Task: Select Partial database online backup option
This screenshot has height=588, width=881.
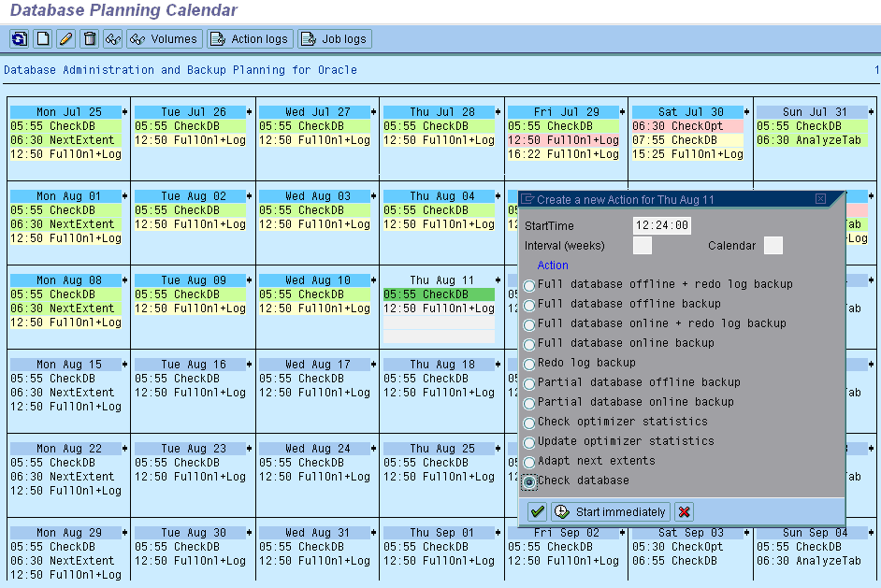Action: tap(529, 403)
